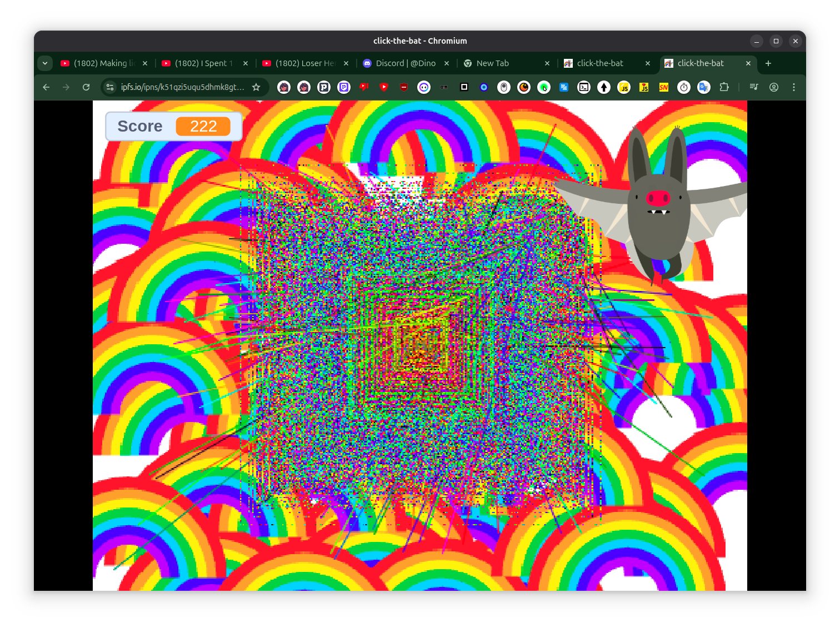Open the SN extension icon
Screen dimensions: 840x628
(x=664, y=87)
